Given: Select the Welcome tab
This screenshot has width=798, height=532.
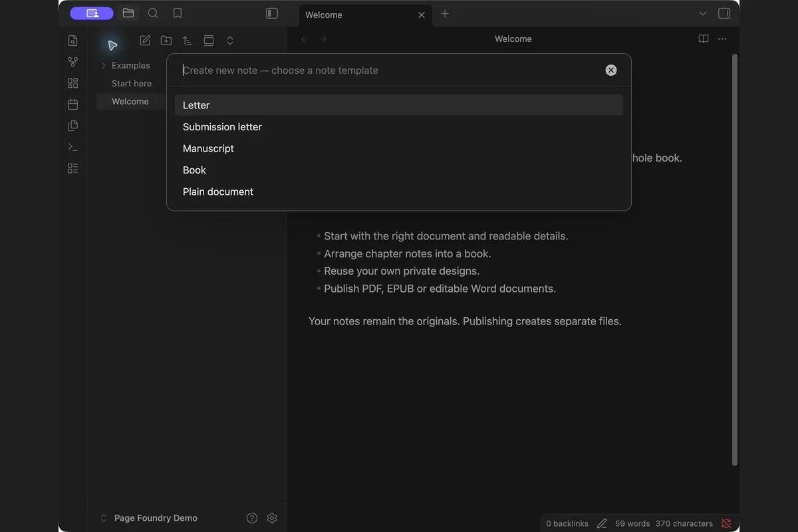Looking at the screenshot, I should (x=364, y=15).
